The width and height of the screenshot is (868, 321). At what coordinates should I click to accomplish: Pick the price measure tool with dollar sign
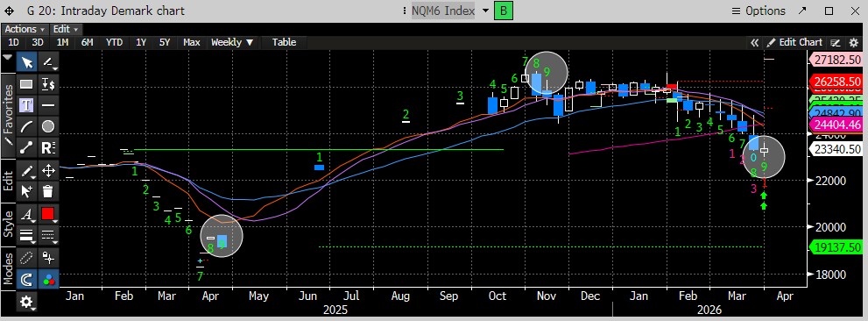[x=49, y=84]
